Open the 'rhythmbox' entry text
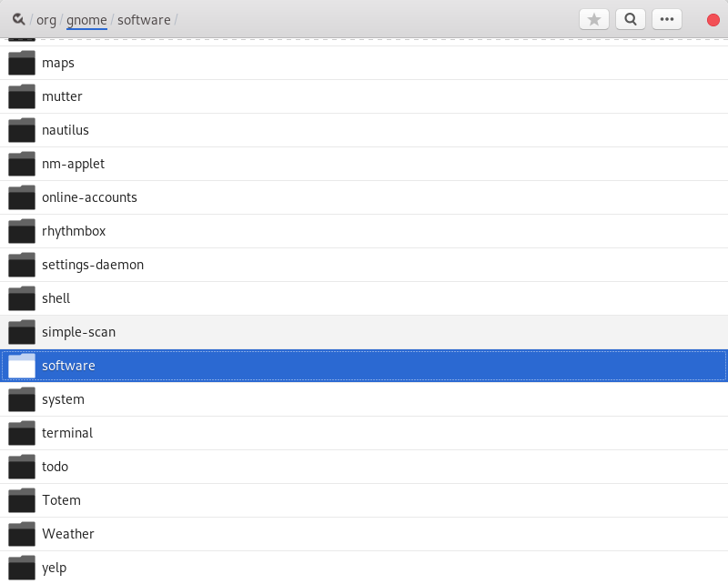Screen dimensions: 728x584 (x=74, y=231)
